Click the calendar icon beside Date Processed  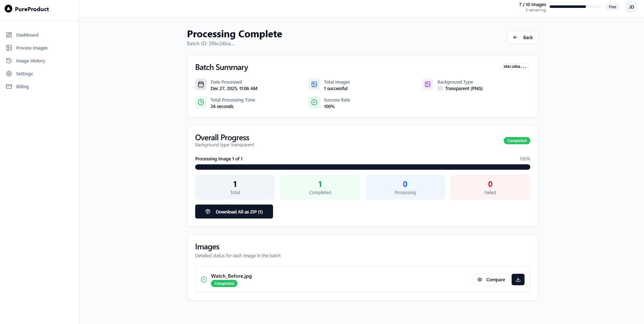coord(201,84)
